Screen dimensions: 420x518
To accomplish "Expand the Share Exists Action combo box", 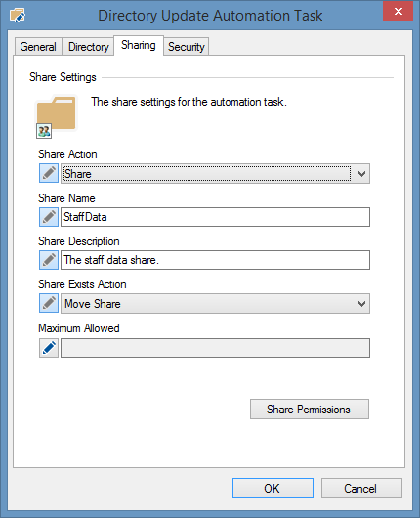I will point(215,304).
